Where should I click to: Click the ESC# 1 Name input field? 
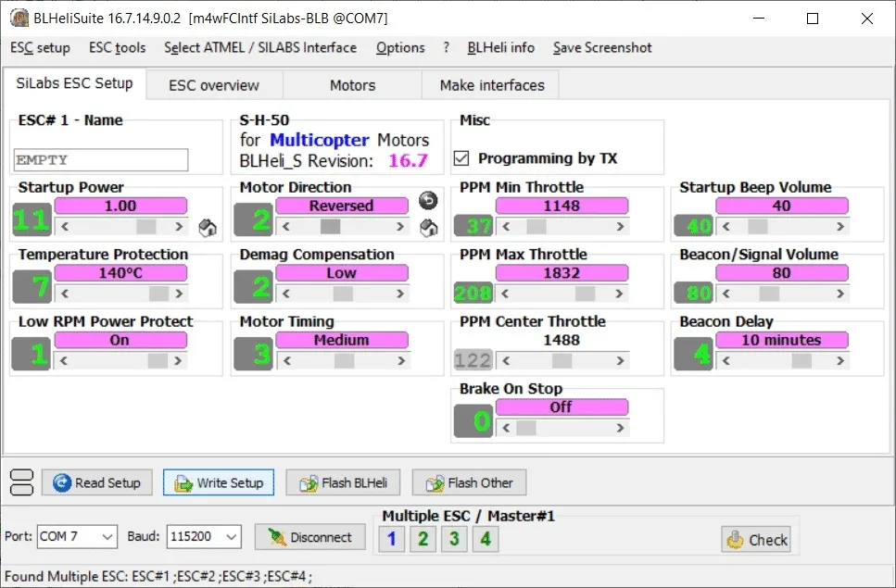(101, 160)
